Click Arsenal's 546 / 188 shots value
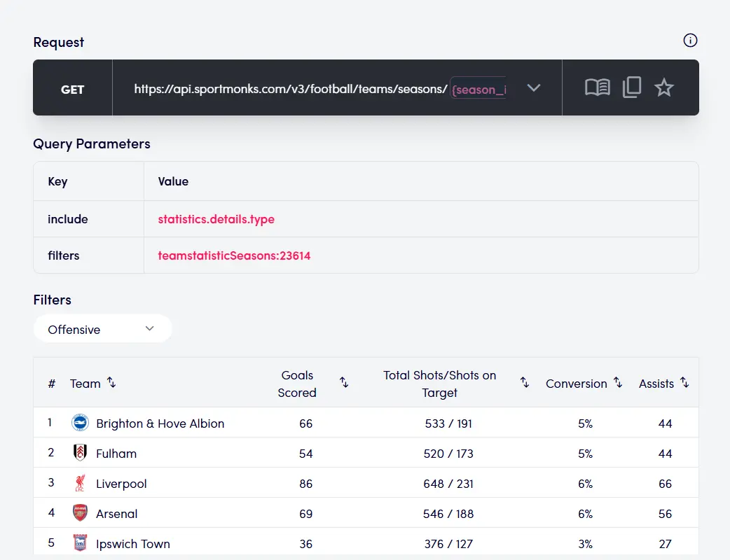The width and height of the screenshot is (730, 560). click(448, 514)
